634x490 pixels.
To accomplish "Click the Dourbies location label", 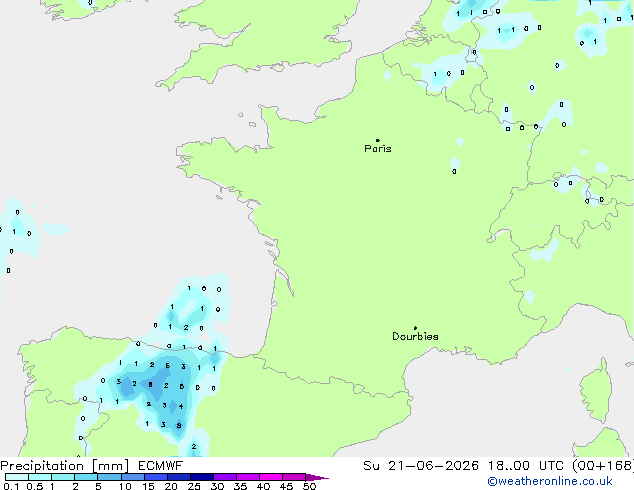I will (415, 336).
